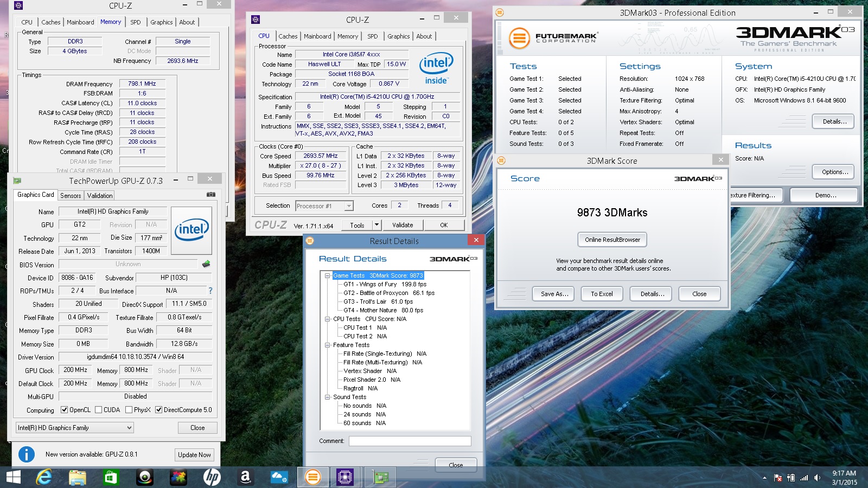Image resolution: width=868 pixels, height=488 pixels.
Task: Click the volume speaker tray icon
Action: tap(817, 478)
